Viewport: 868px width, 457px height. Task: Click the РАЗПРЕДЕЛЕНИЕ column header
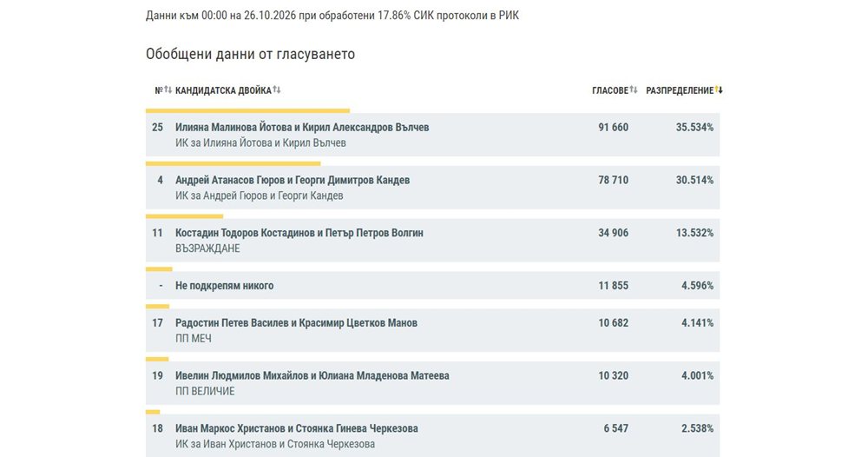[x=680, y=90]
